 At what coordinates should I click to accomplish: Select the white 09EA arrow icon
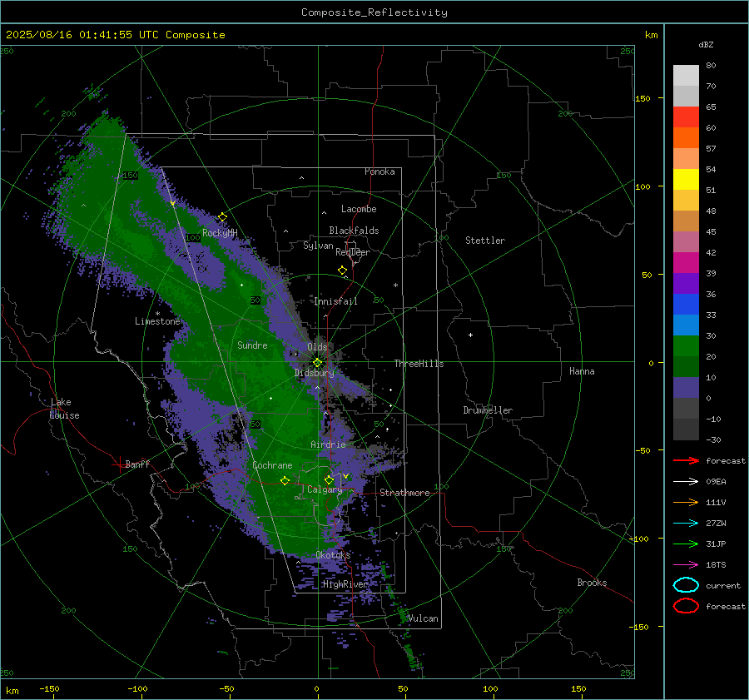[686, 481]
